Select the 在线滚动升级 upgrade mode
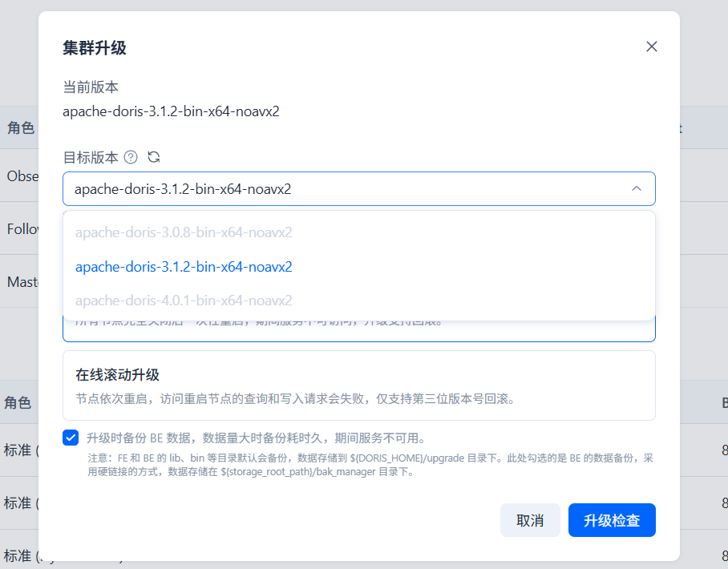 click(358, 385)
